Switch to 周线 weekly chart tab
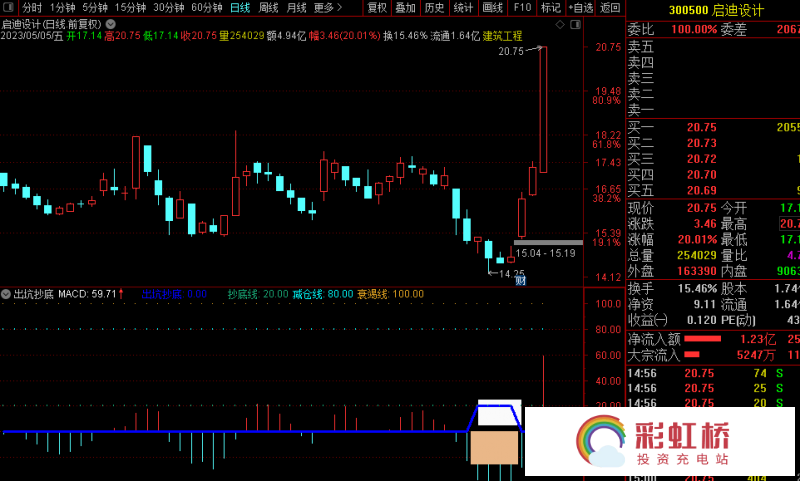Image resolution: width=800 pixels, height=481 pixels. pos(268,8)
